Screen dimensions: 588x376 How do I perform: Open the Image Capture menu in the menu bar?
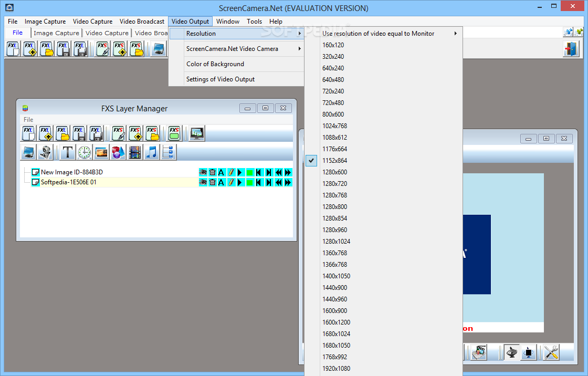tap(45, 22)
